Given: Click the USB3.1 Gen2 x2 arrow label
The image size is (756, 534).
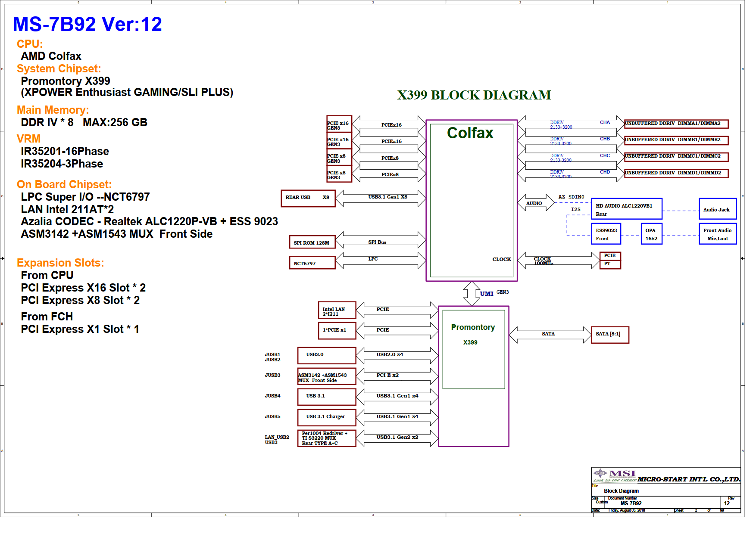Looking at the screenshot, I should coord(397,437).
